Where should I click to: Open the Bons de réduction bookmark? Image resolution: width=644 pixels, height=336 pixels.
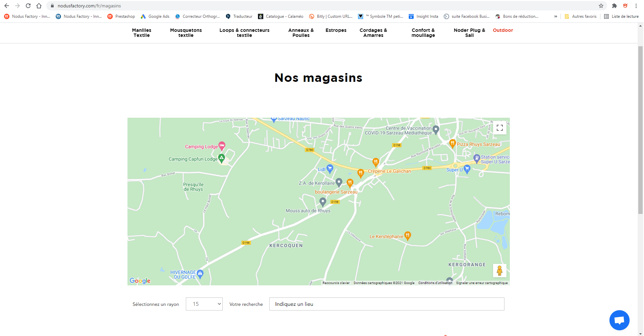pos(517,16)
